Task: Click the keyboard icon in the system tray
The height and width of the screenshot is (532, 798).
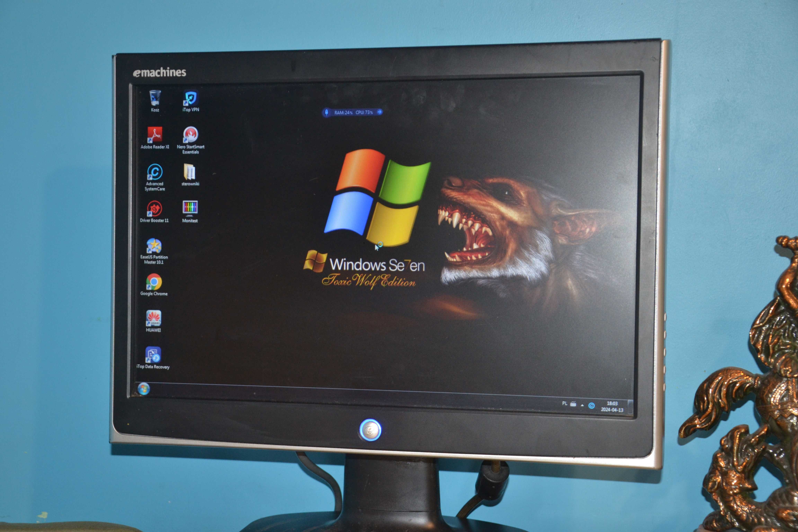Action: click(573, 404)
